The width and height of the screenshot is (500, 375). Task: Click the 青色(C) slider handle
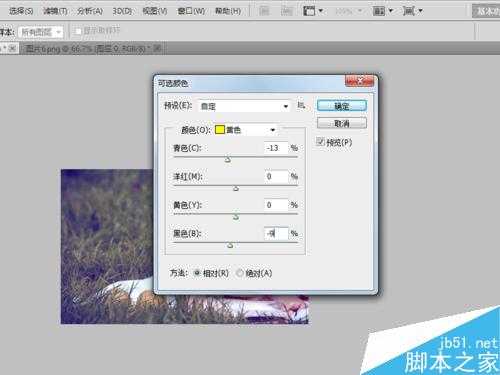point(228,160)
